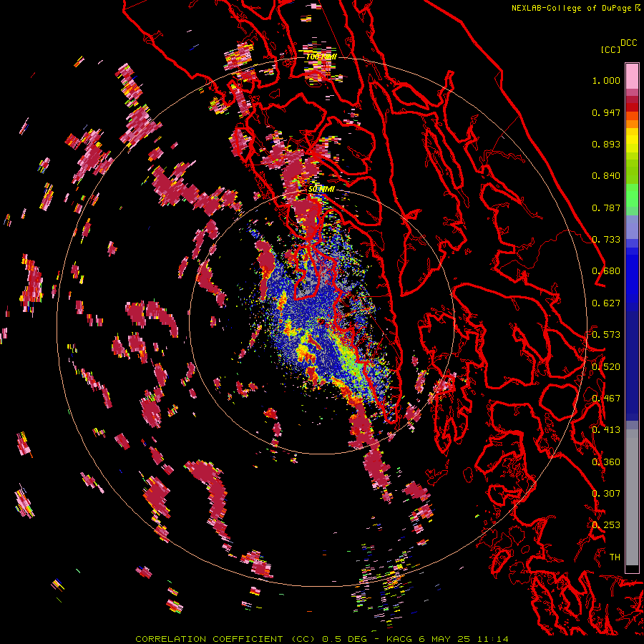The width and height of the screenshot is (644, 644).
Task: Click the TH threshold label
Action: (x=615, y=557)
